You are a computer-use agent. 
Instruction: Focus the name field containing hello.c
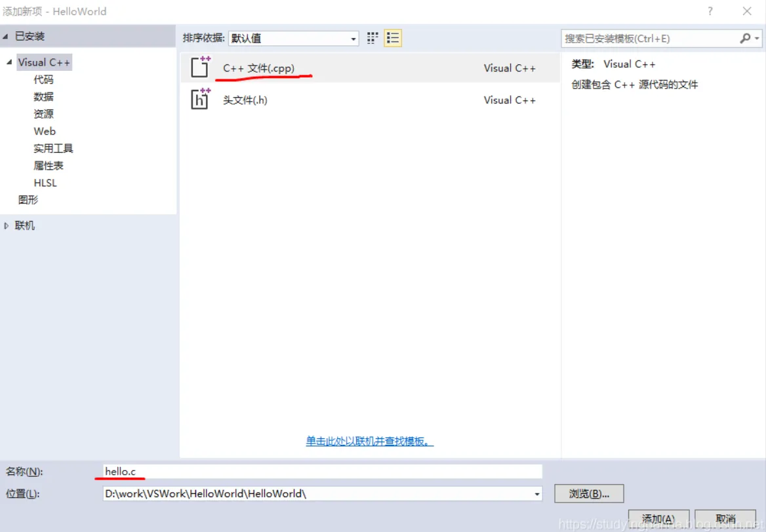tap(323, 472)
